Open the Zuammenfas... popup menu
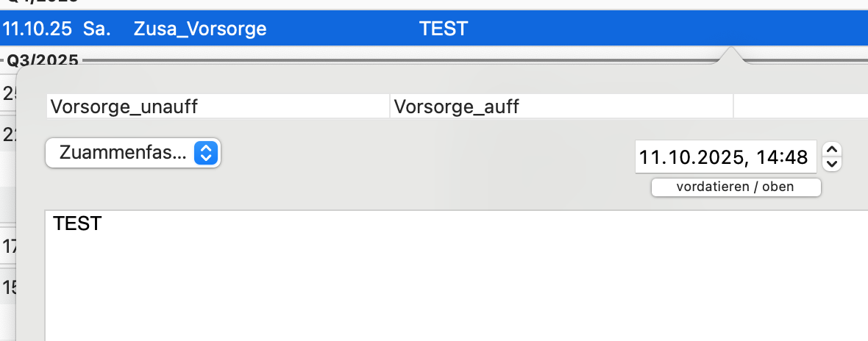This screenshot has width=868, height=341. pos(133,153)
